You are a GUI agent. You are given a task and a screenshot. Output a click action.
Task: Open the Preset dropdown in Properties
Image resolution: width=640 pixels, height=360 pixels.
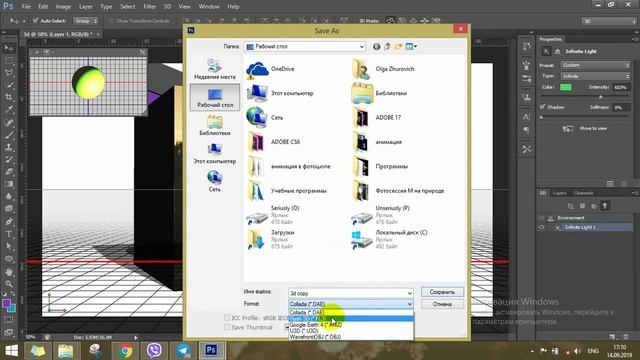[596, 65]
